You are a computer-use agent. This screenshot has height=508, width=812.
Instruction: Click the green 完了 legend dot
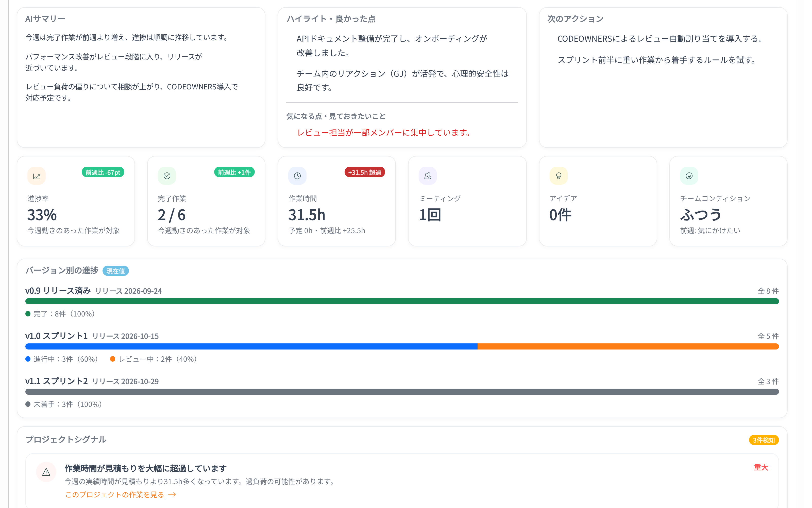pyautogui.click(x=28, y=314)
